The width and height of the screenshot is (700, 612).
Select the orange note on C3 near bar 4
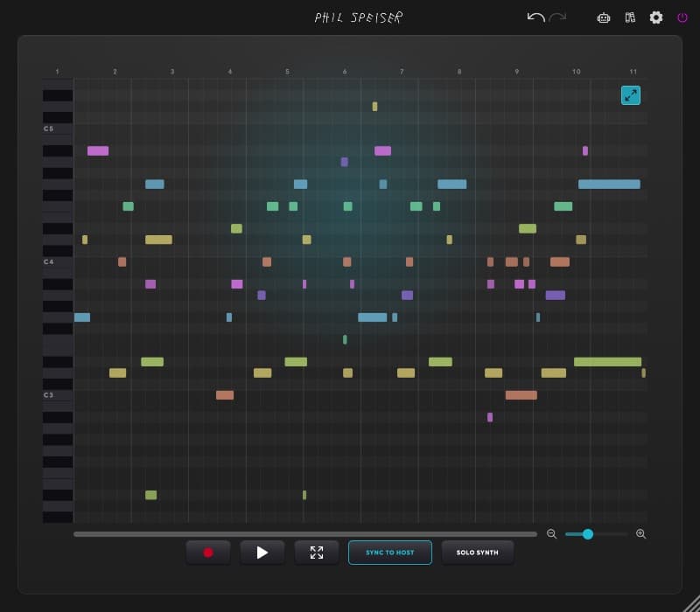point(225,395)
